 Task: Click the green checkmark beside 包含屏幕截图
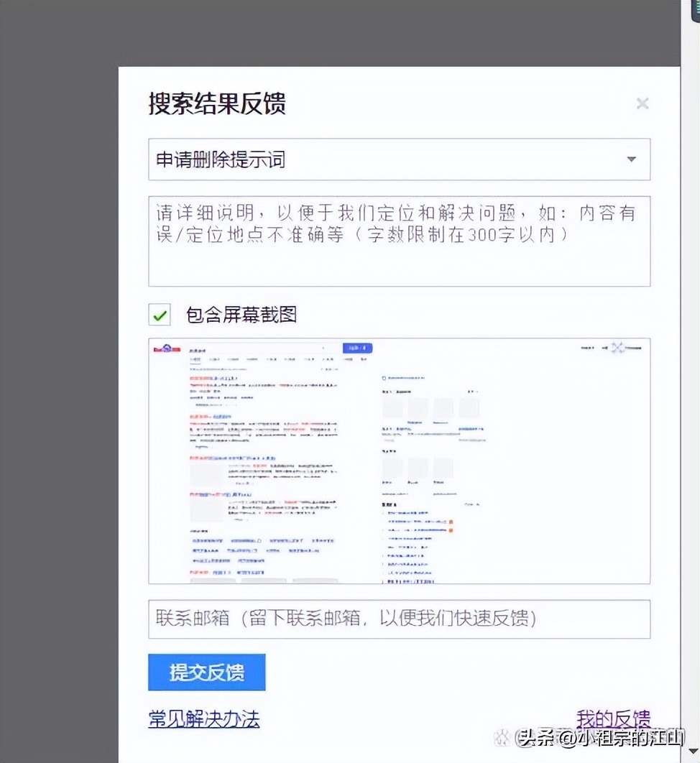tap(159, 314)
